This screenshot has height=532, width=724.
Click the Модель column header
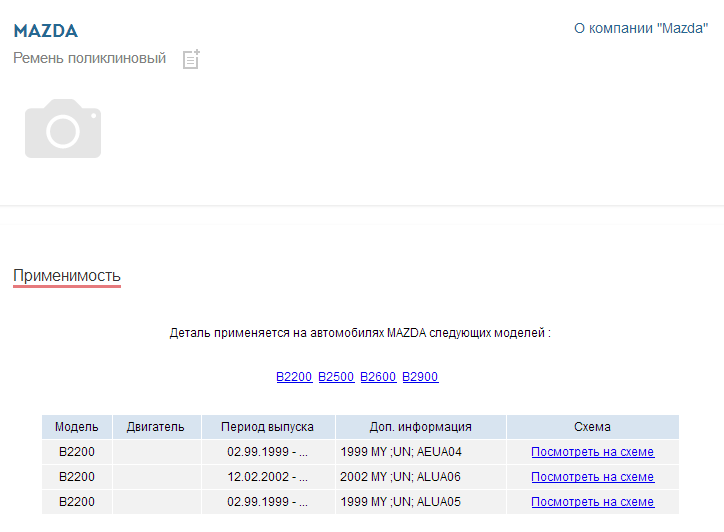(77, 427)
